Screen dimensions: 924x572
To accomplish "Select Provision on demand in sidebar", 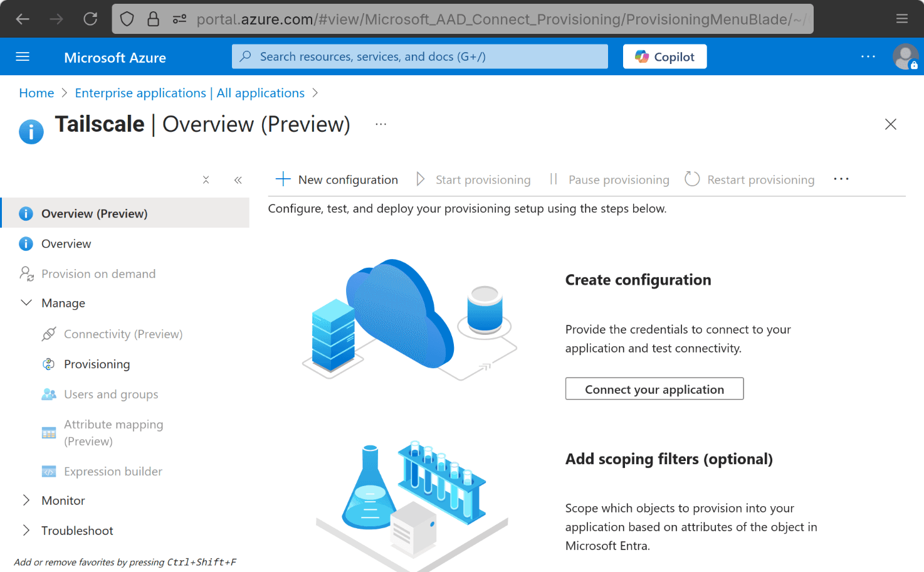I will (98, 273).
